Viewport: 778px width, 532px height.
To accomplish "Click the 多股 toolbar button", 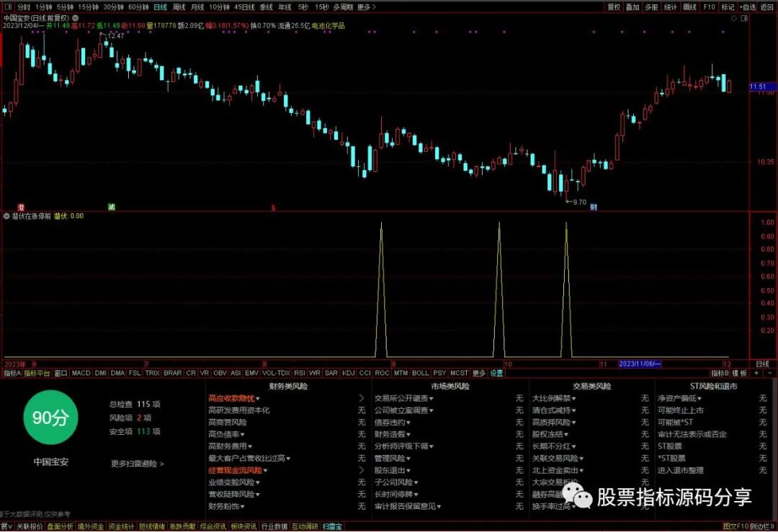I will click(x=651, y=7).
